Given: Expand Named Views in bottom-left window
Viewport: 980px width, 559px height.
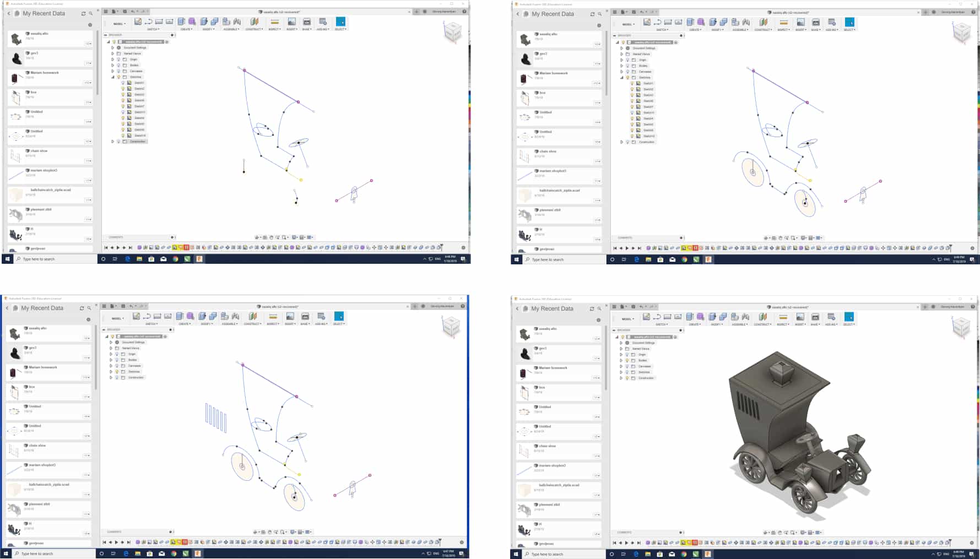Looking at the screenshot, I should click(x=111, y=348).
